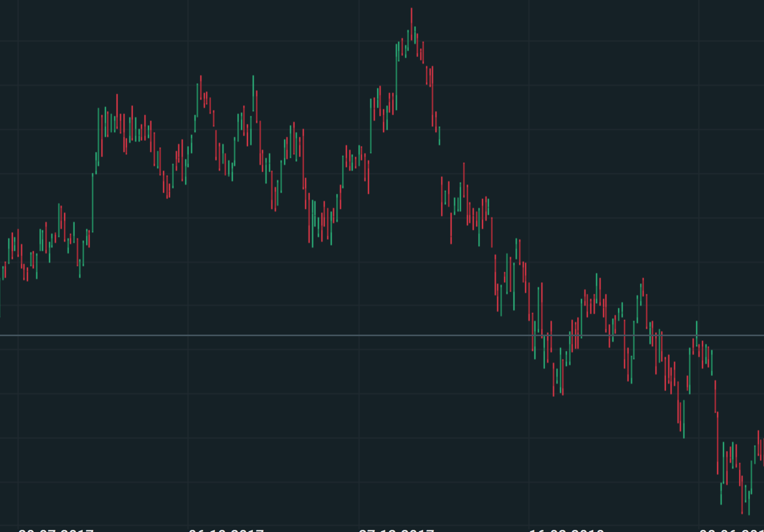Click the July 2017 date label

tap(56, 530)
